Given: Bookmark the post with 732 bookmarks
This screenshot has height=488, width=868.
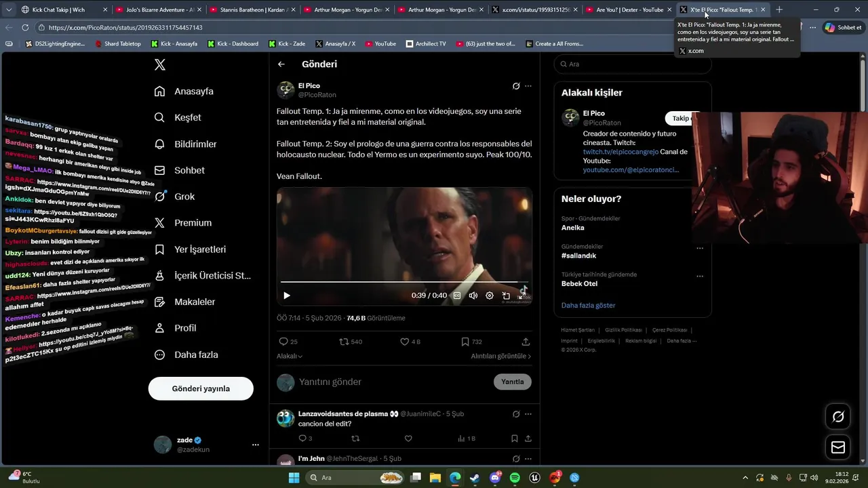Looking at the screenshot, I should (x=465, y=342).
